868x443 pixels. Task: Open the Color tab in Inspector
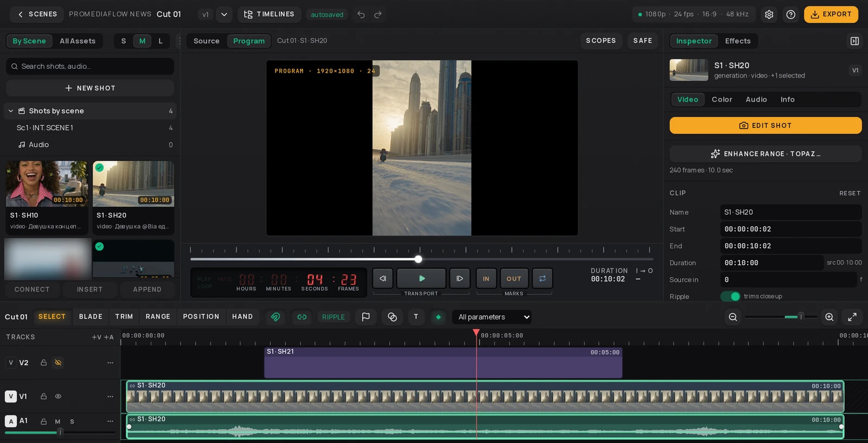[x=722, y=99]
